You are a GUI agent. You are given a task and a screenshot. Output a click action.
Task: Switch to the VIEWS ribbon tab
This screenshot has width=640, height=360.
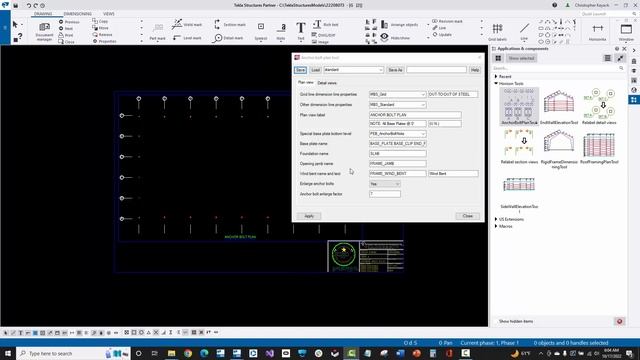pyautogui.click(x=109, y=13)
